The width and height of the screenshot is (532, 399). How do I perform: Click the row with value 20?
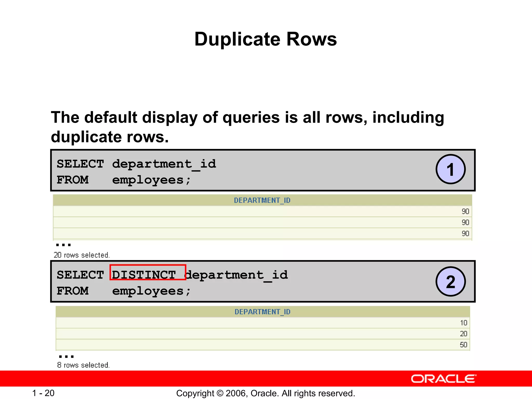463,334
